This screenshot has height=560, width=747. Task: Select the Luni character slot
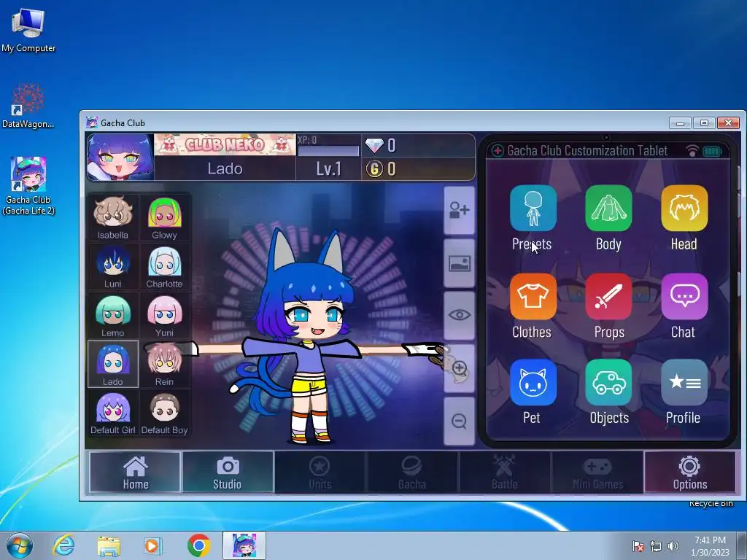[113, 267]
